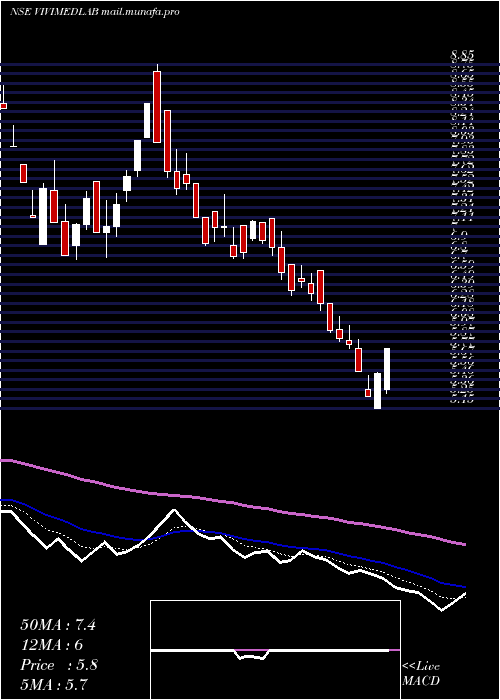The image size is (500, 700).
Task: Click the Price : 5.8 readout
Action: pos(59,665)
